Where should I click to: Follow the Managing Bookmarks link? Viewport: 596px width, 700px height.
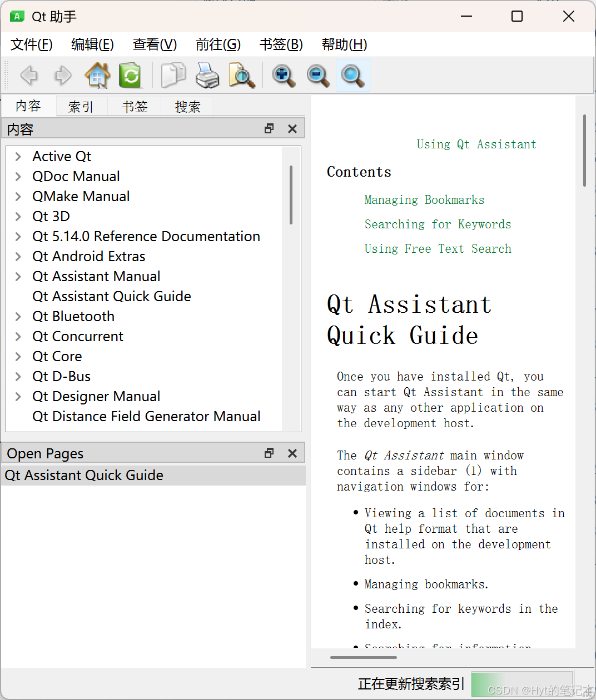point(424,200)
